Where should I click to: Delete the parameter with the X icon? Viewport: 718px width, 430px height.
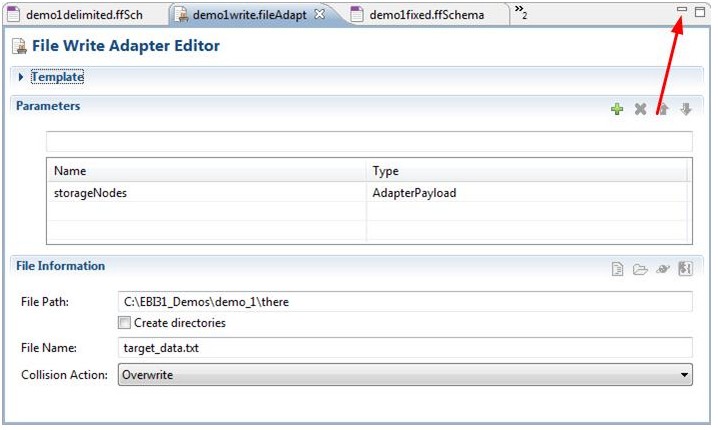click(640, 109)
